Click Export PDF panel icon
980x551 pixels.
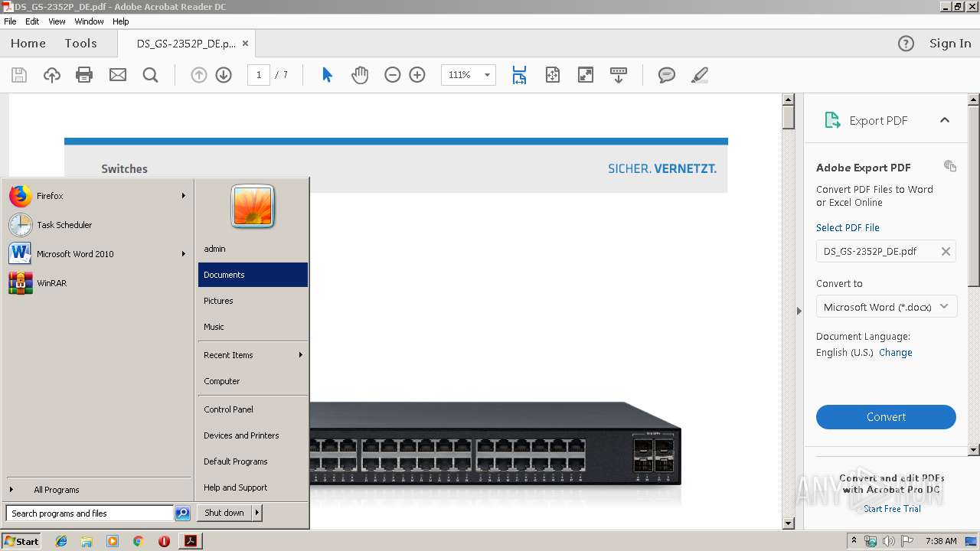[832, 120]
